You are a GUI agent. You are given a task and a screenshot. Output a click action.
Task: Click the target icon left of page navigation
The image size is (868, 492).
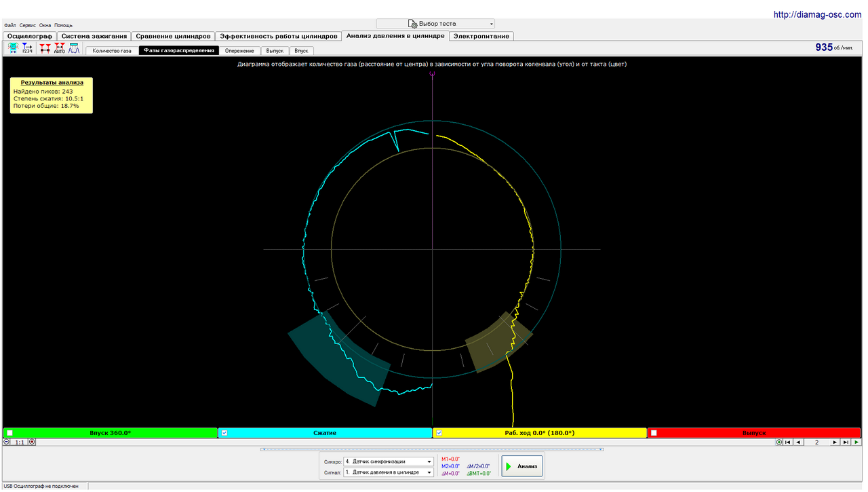tap(779, 442)
